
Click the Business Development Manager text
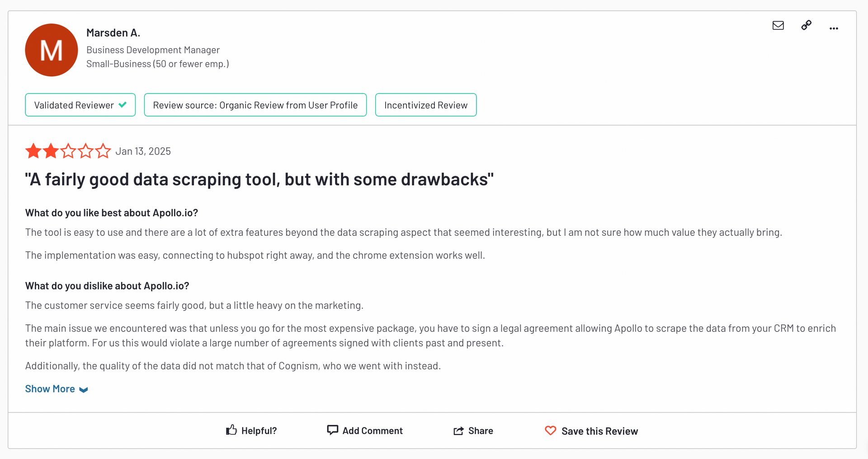click(153, 50)
